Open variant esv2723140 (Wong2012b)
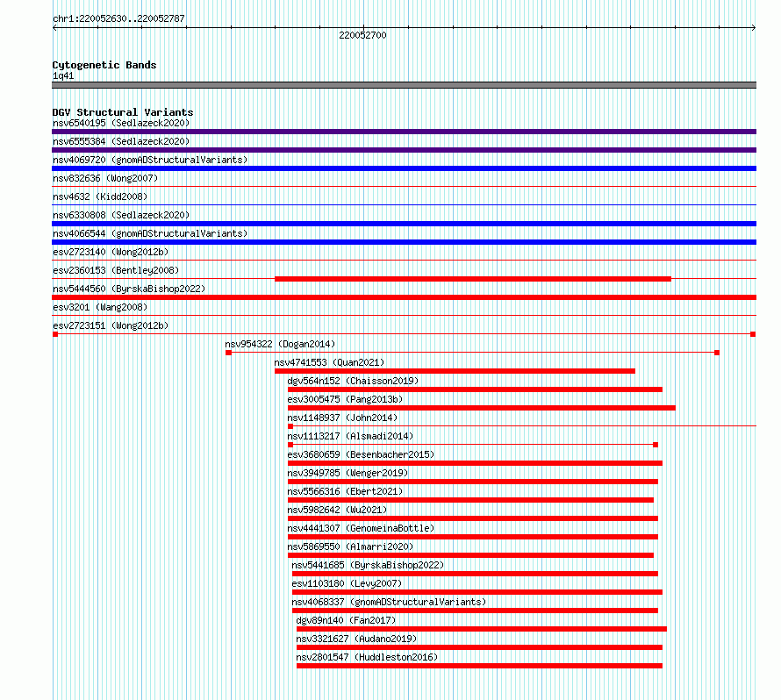Screen dimensions: 781x700 pyautogui.click(x=111, y=252)
